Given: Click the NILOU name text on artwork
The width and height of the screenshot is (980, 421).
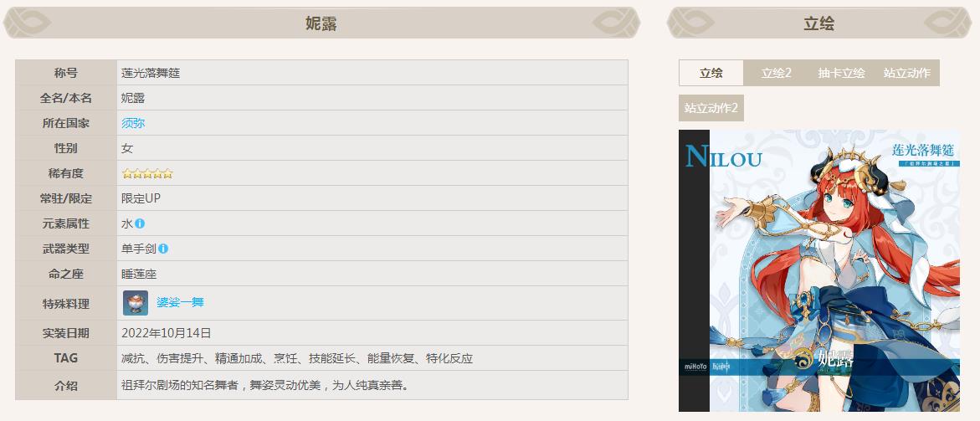Looking at the screenshot, I should (723, 156).
